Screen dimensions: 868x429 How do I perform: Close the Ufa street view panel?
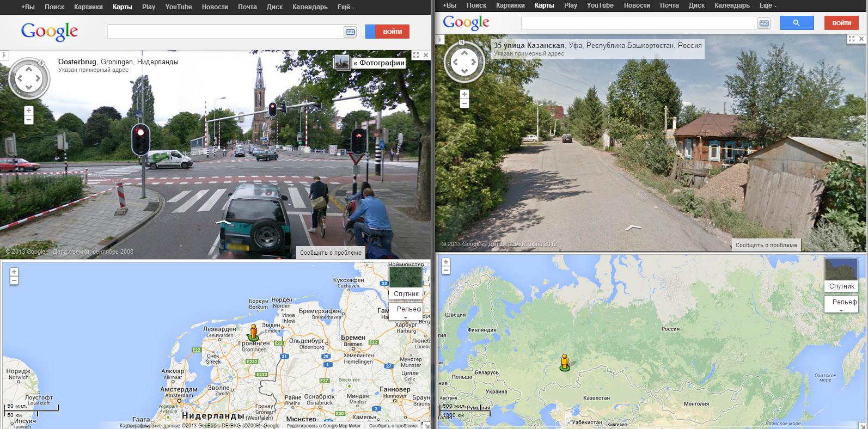point(861,39)
